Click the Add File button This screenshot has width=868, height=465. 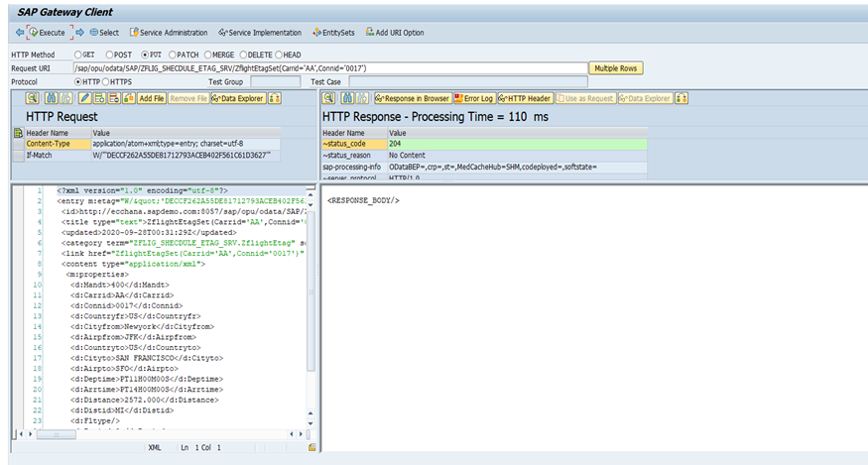tap(152, 98)
